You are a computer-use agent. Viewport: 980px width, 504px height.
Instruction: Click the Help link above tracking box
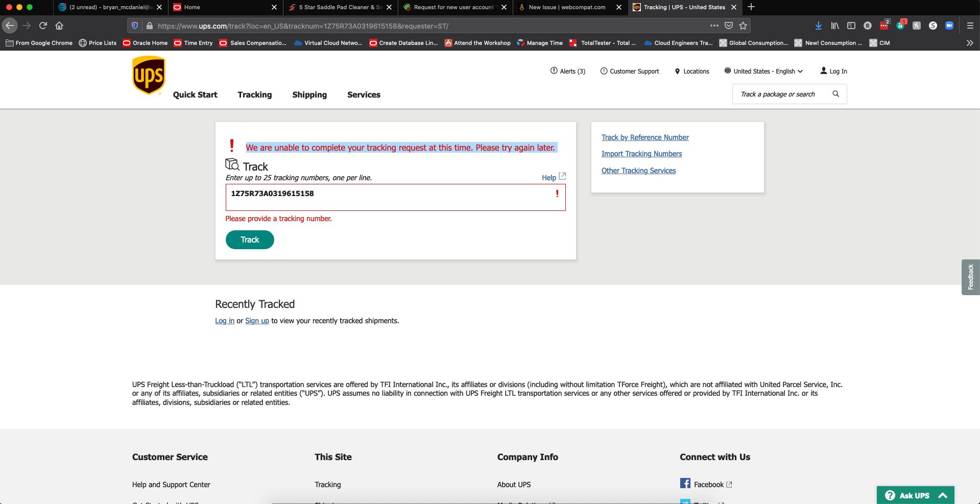coord(554,177)
